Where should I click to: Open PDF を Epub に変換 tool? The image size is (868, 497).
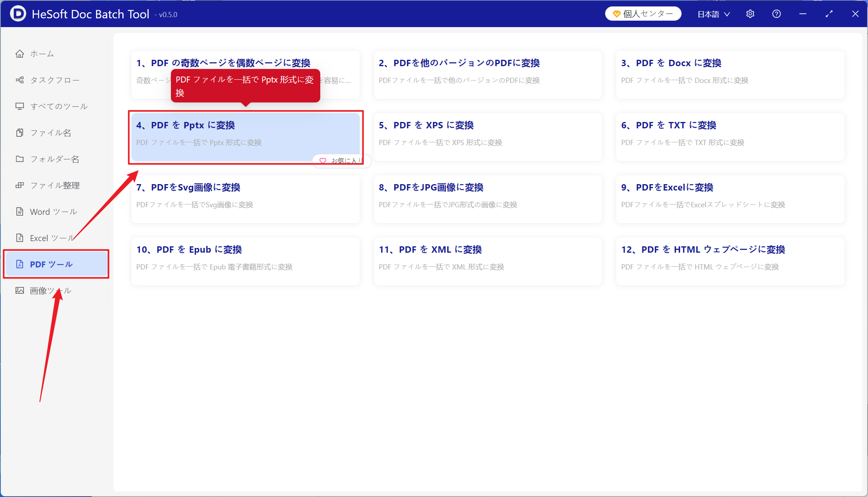245,261
